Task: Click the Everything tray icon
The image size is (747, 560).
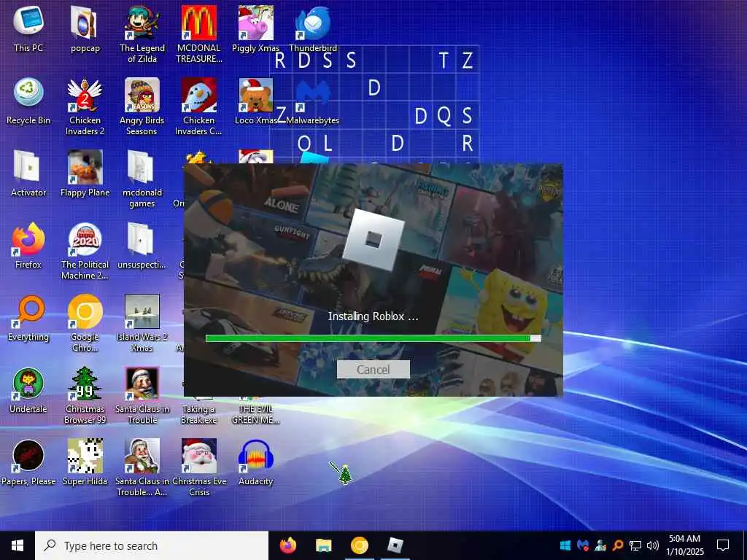Action: click(617, 545)
